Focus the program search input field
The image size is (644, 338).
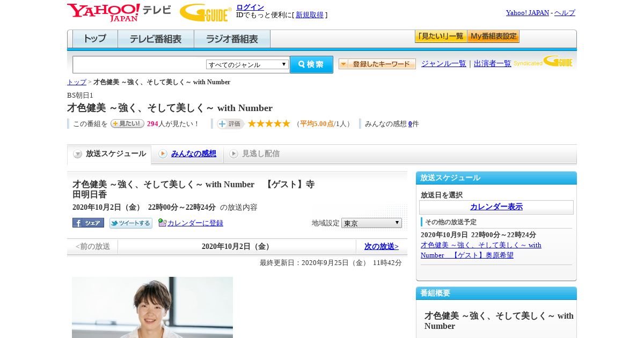pyautogui.click(x=140, y=64)
